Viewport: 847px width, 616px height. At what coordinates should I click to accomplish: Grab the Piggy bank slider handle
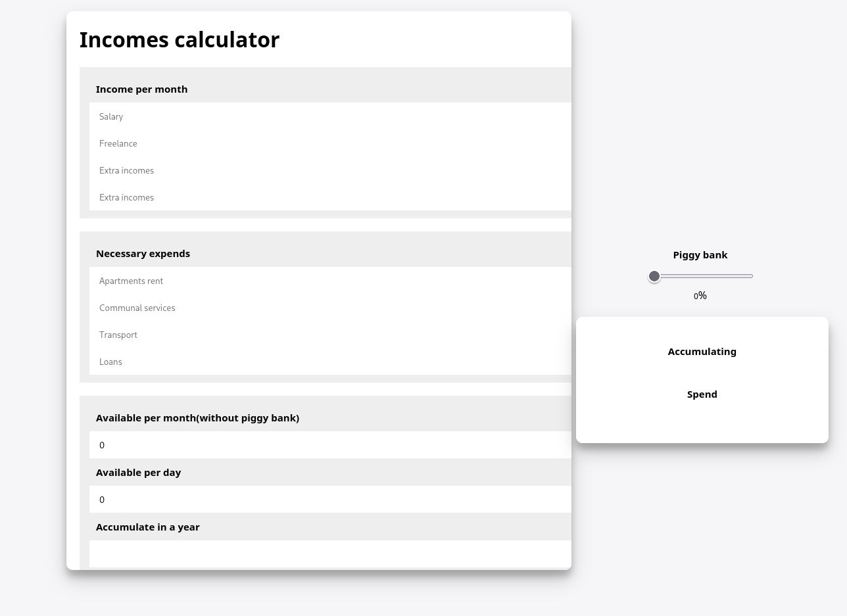(654, 277)
